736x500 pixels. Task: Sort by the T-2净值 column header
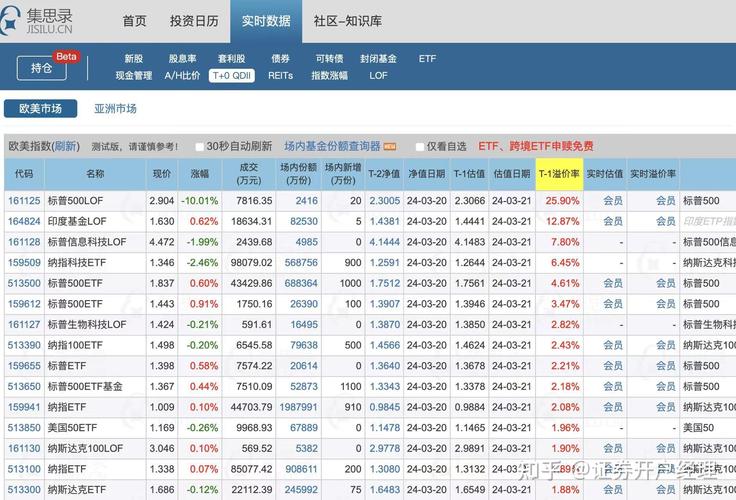[x=384, y=174]
